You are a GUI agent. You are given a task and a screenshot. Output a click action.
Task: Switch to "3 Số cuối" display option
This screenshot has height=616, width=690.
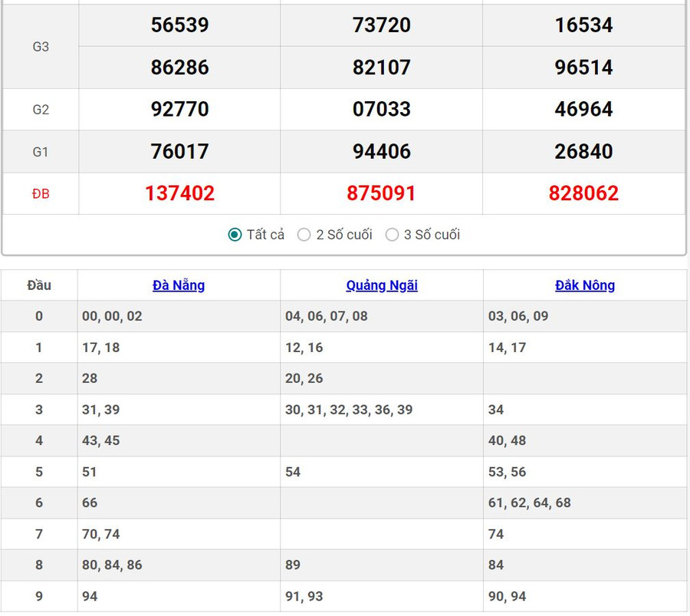[x=393, y=235]
